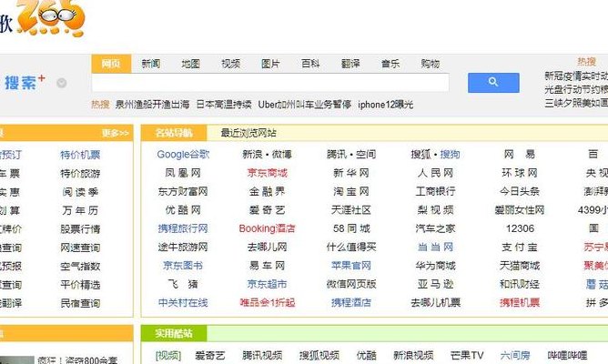Switch to the 视频 search tab
This screenshot has height=364, width=608.
[230, 64]
